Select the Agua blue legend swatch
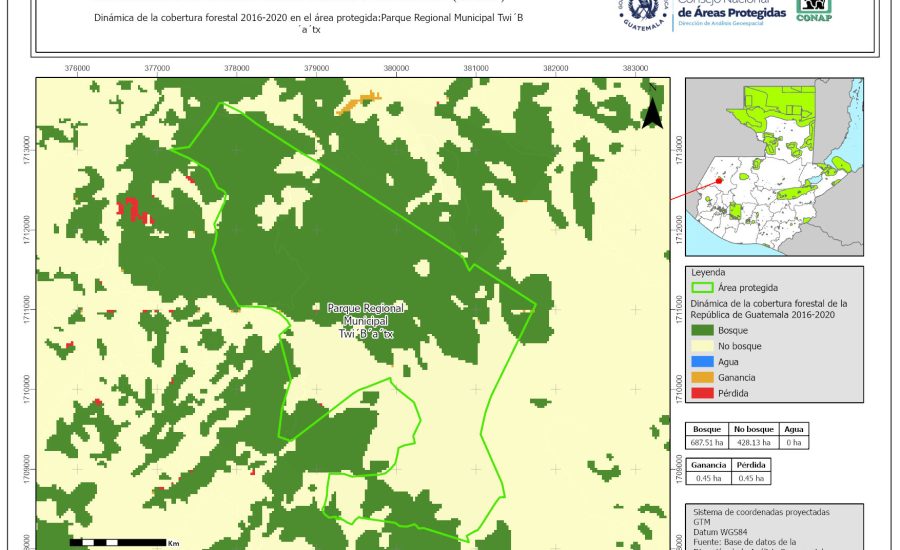This screenshot has width=900, height=550. [703, 361]
